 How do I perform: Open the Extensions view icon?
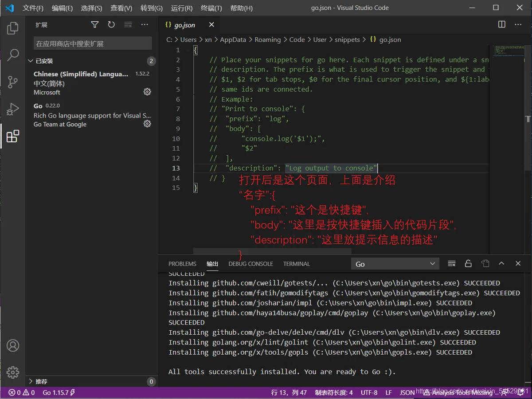pos(13,136)
